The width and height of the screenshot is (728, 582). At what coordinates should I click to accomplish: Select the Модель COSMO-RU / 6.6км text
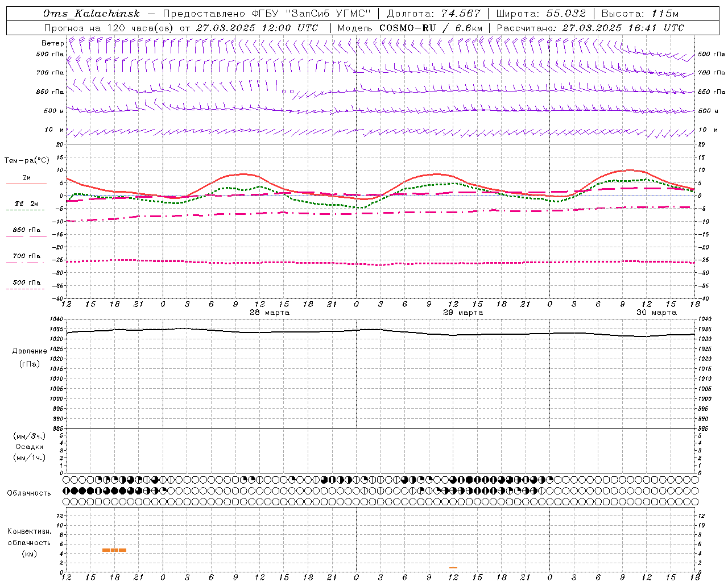tap(410, 28)
